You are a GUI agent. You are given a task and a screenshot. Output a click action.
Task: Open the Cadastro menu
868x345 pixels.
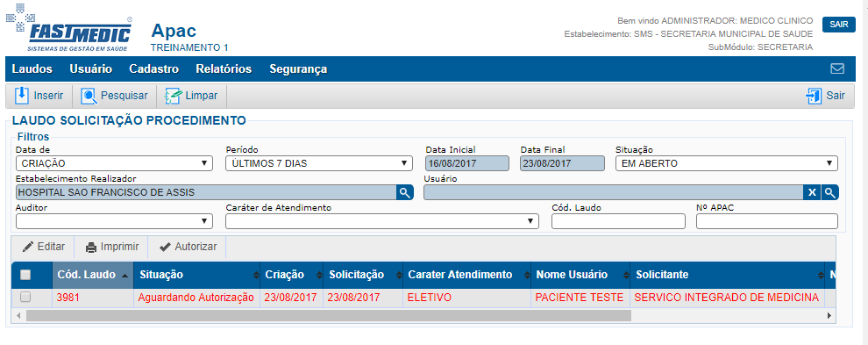(x=154, y=68)
